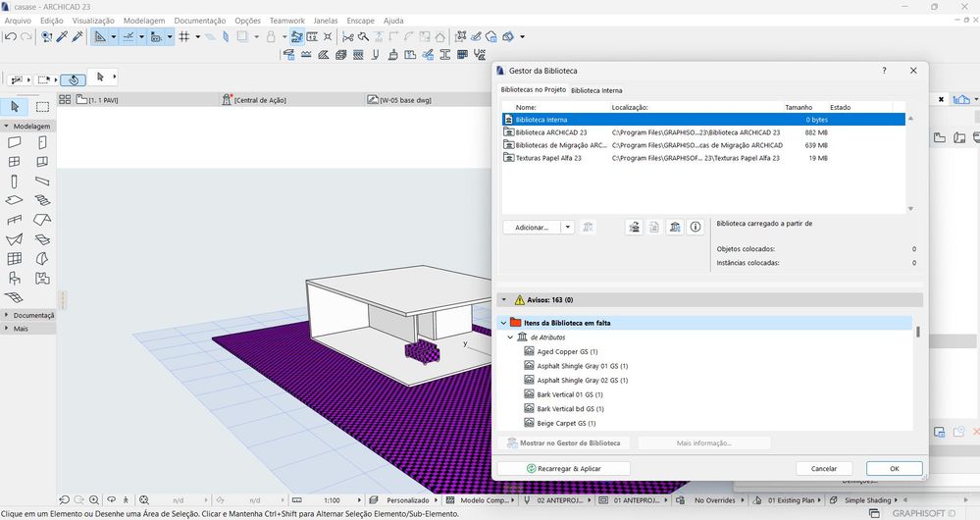Viewport: 980px width, 520px height.
Task: Switch to the Biblioteca Interna tab
Action: click(x=596, y=90)
